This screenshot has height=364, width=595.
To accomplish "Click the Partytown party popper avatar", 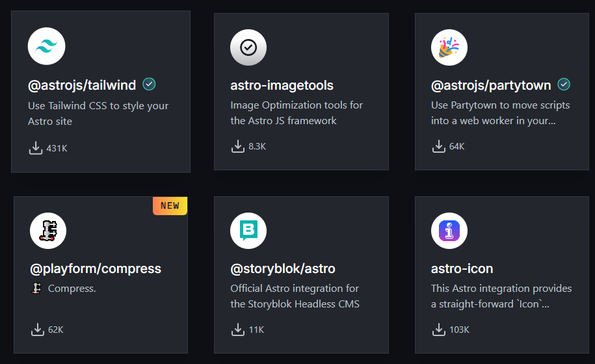I will tap(449, 47).
